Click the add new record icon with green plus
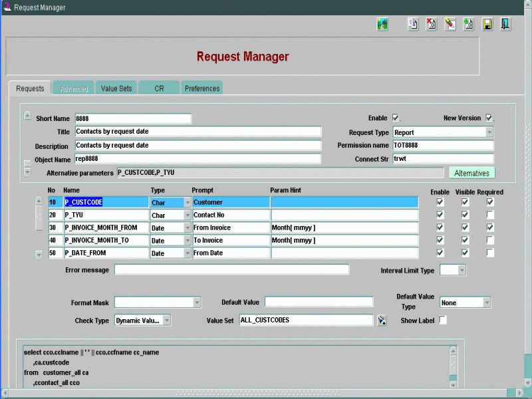The width and height of the screenshot is (532, 399). pos(469,25)
